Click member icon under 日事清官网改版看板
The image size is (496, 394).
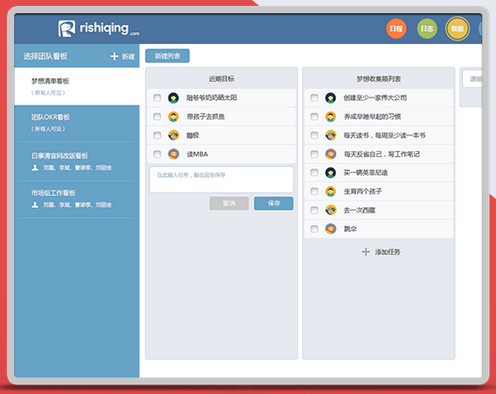point(35,168)
